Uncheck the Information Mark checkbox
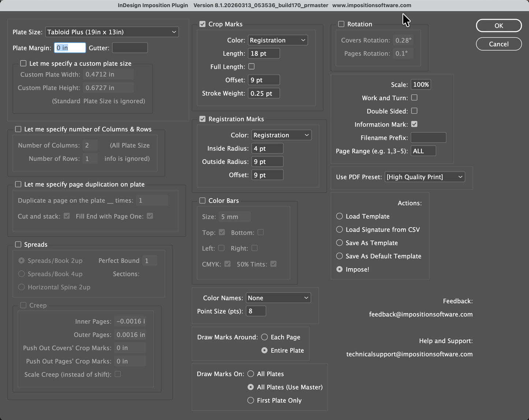Image resolution: width=529 pixels, height=420 pixels. click(x=414, y=124)
